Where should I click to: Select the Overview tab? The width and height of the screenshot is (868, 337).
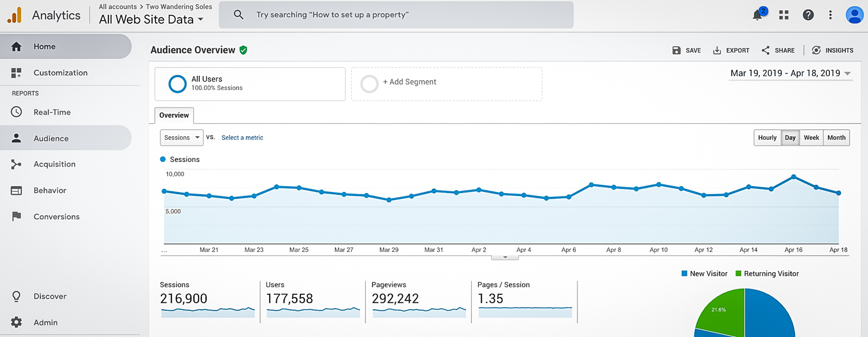(174, 115)
